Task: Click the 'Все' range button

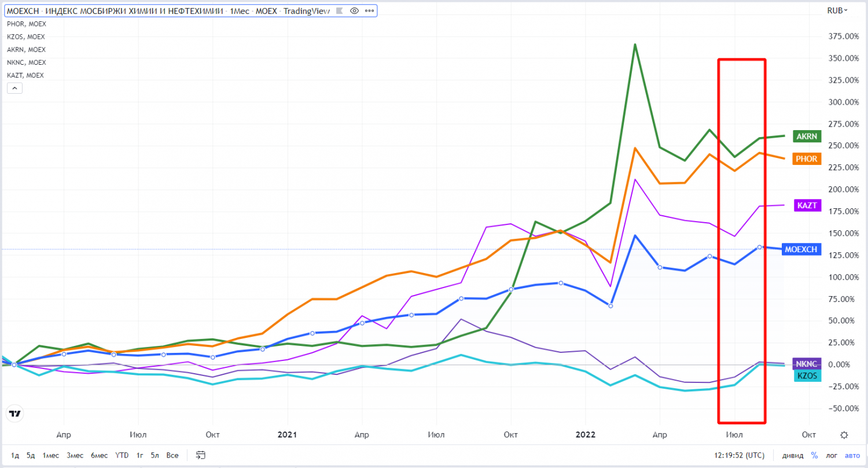Action: (x=172, y=455)
